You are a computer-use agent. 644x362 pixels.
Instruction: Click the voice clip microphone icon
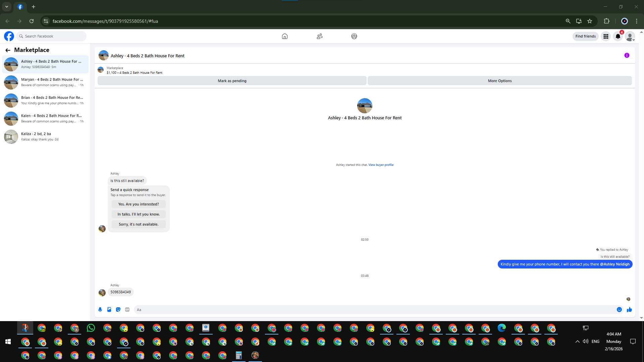pyautogui.click(x=100, y=310)
